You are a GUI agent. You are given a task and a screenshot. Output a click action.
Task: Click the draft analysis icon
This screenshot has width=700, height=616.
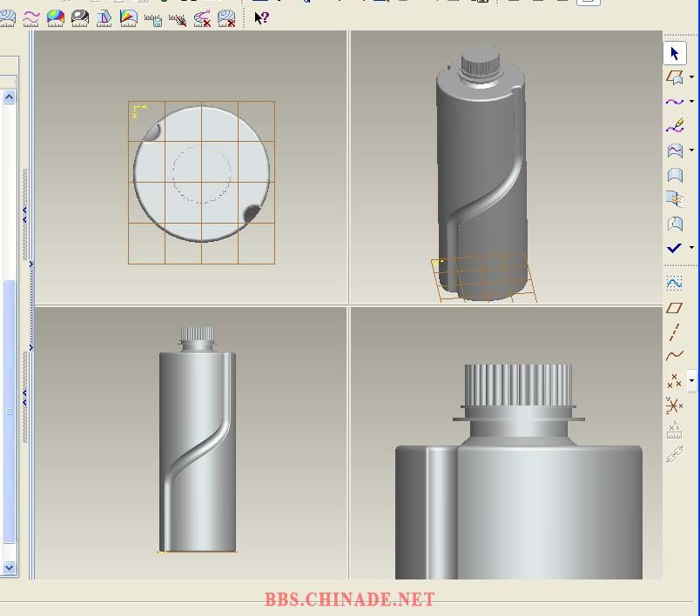click(104, 17)
